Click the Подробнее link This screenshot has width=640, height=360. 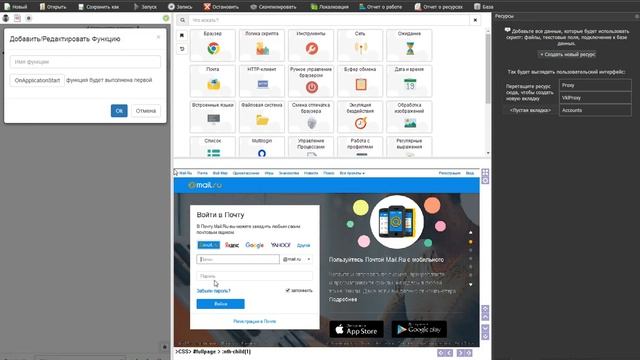point(343,299)
